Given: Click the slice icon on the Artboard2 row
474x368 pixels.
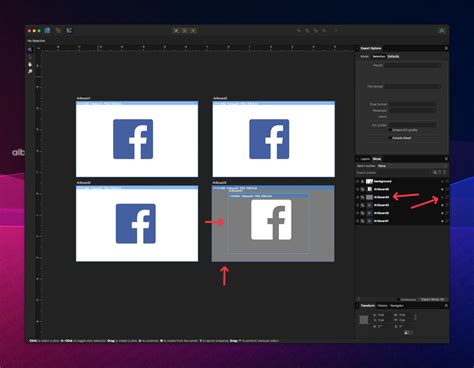Looking at the screenshot, I should coord(362,213).
